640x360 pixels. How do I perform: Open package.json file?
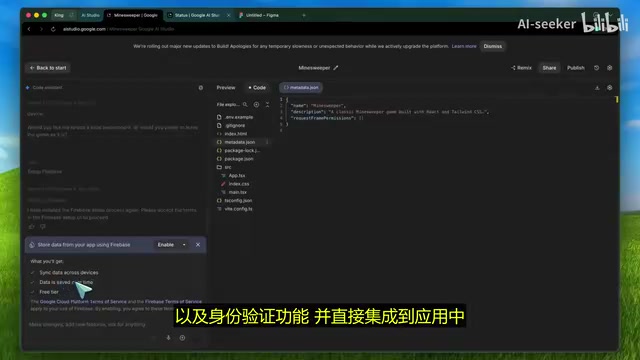pyautogui.click(x=239, y=159)
